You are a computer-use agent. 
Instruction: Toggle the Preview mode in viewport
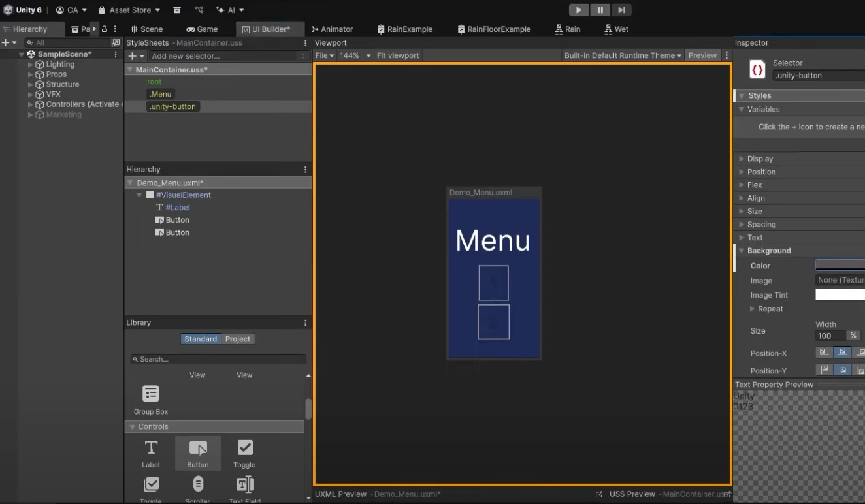click(x=702, y=55)
